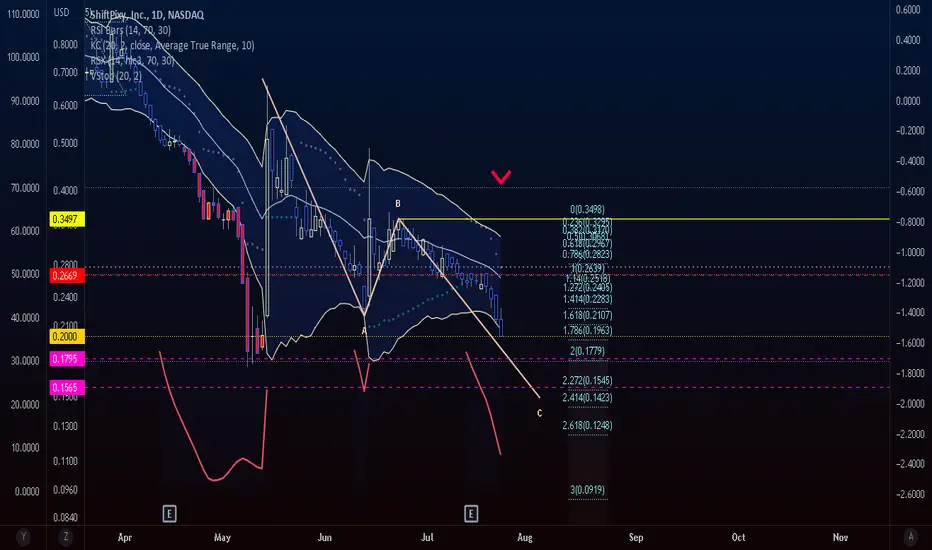Click the yellow 0.3497 price label

pos(65,219)
